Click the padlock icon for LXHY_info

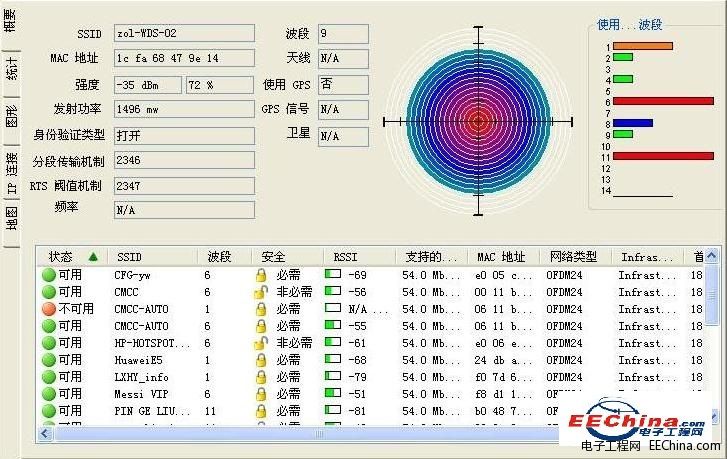[x=261, y=377]
